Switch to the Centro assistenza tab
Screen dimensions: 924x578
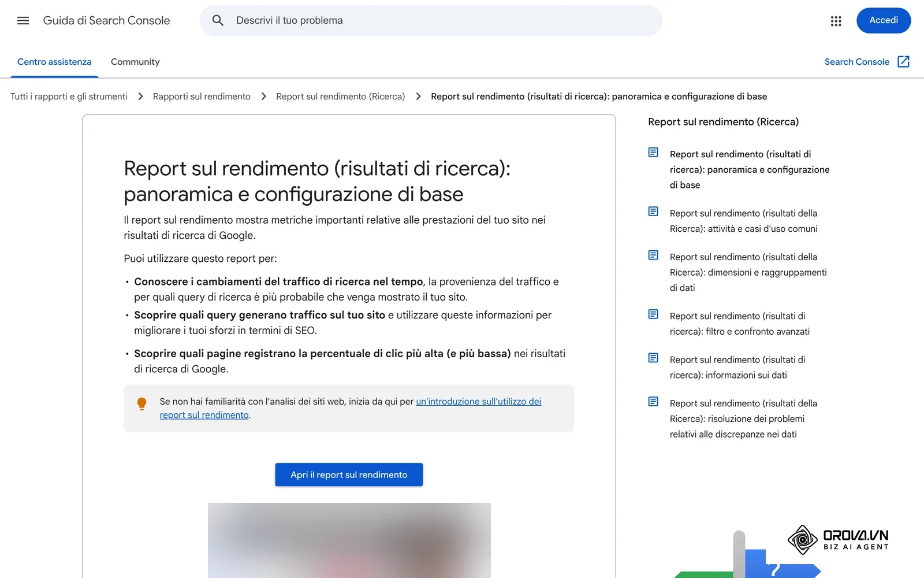pyautogui.click(x=54, y=62)
